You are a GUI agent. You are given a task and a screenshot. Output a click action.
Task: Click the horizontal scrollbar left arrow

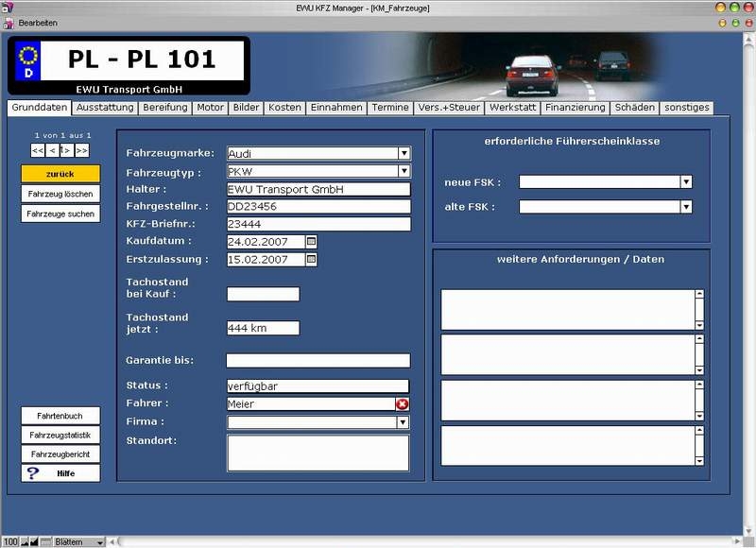pos(112,541)
